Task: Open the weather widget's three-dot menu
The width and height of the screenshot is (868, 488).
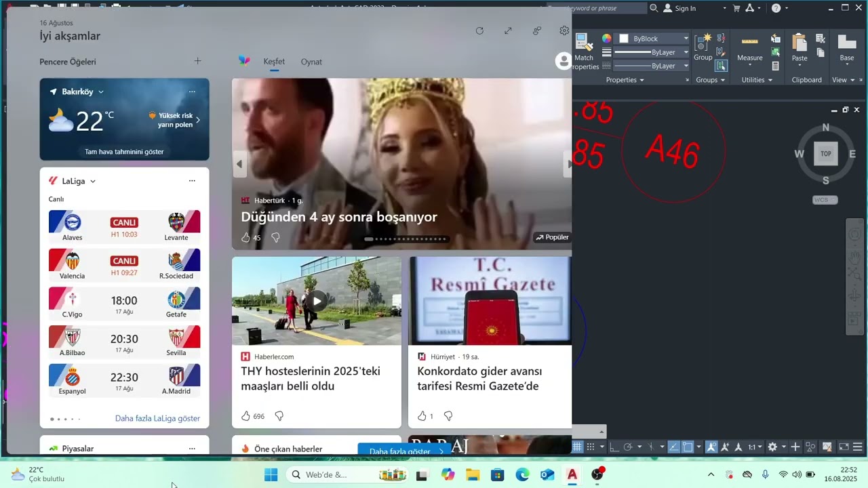Action: (192, 91)
